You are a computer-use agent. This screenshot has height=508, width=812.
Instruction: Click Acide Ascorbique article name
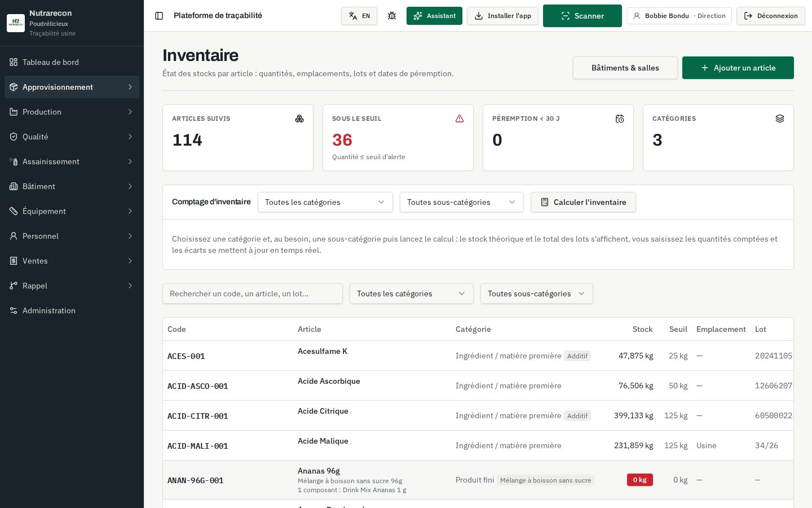click(329, 381)
